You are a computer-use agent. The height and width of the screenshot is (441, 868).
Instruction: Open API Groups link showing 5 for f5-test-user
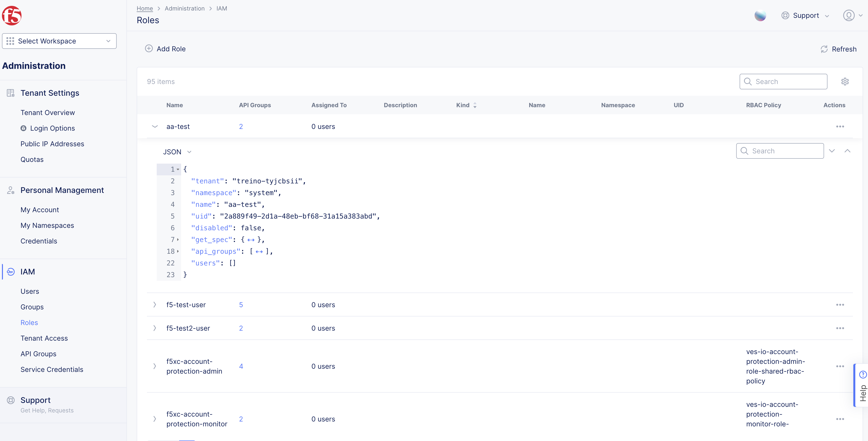click(x=241, y=304)
